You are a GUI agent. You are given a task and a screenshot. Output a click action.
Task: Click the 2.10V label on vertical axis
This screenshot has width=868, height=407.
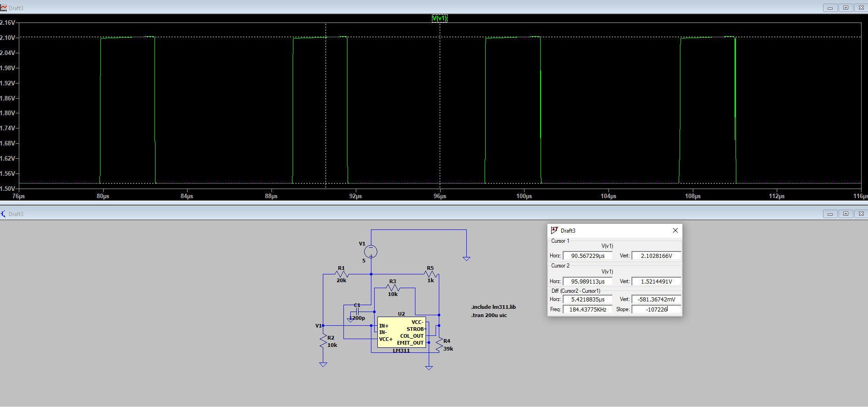(8, 38)
